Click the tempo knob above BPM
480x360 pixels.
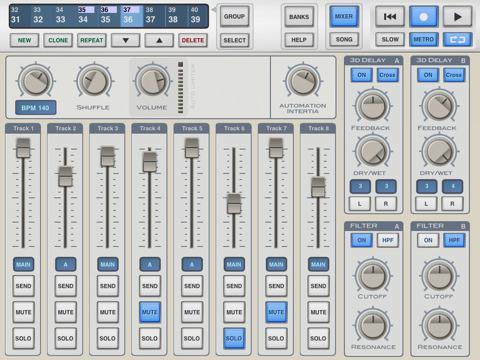(x=35, y=82)
